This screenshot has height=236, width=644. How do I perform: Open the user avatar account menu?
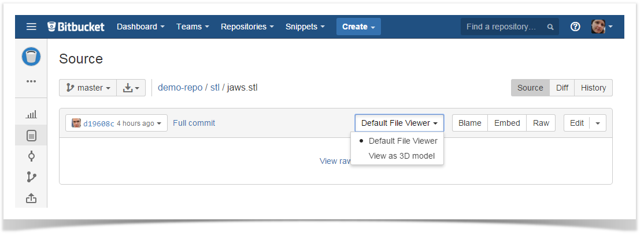point(601,27)
